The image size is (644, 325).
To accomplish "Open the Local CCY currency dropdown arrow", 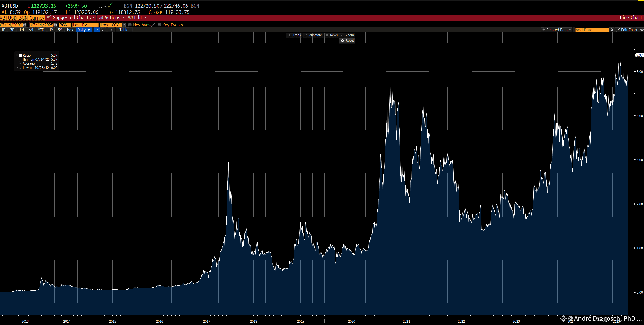I will click(124, 25).
